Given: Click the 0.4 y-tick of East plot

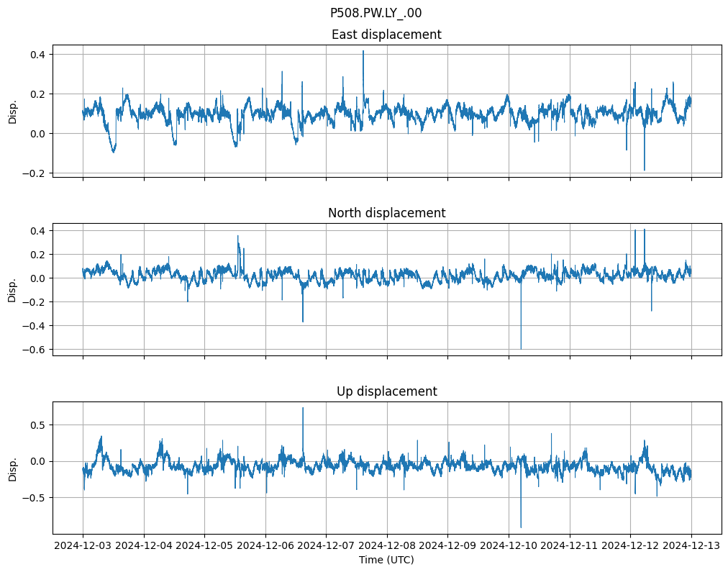Looking at the screenshot, I should [37, 55].
